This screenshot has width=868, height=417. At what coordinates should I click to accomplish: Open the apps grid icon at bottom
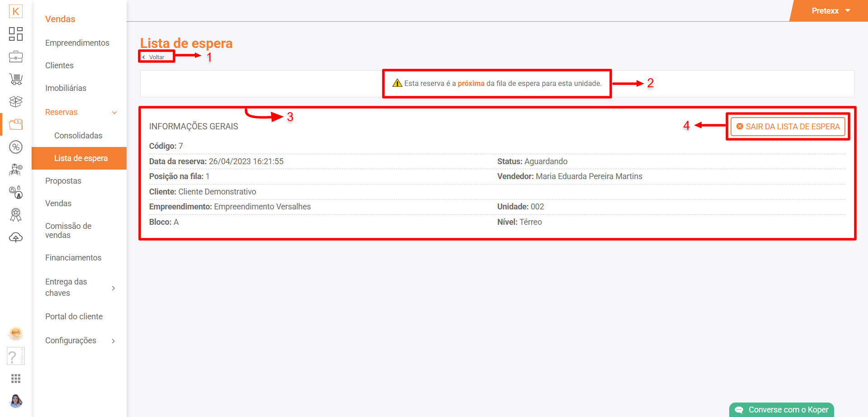point(16,379)
